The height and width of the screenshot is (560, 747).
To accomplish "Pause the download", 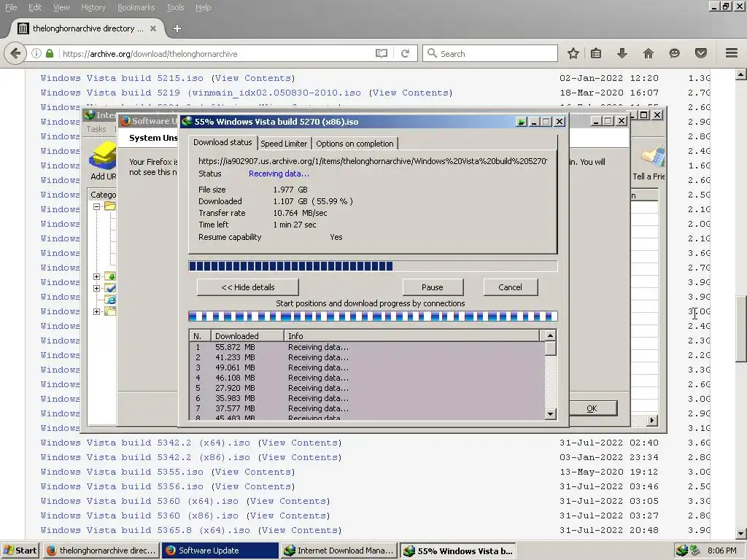I will (x=433, y=287).
